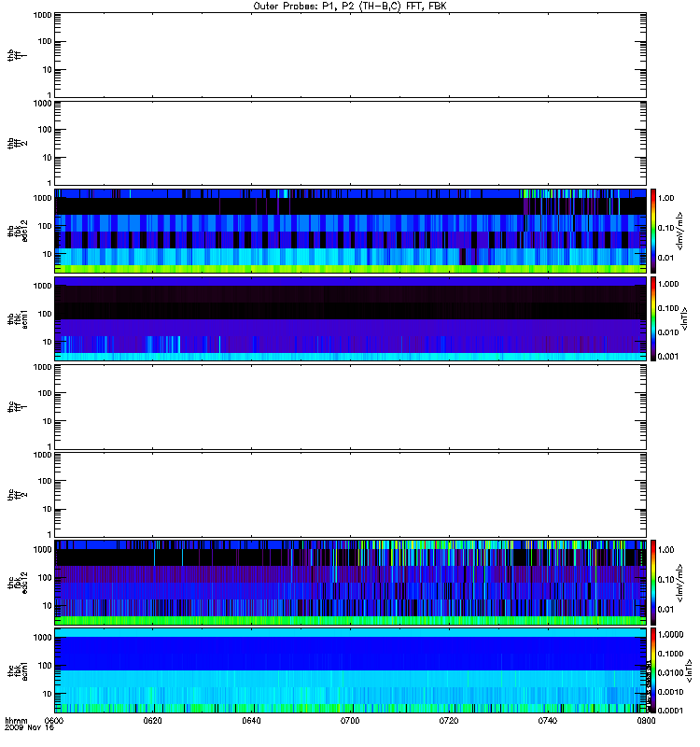Image resolution: width=700 pixels, height=747 pixels.
Task: Click '0.0100' on the thc scm1 color scale
Action: 670,672
